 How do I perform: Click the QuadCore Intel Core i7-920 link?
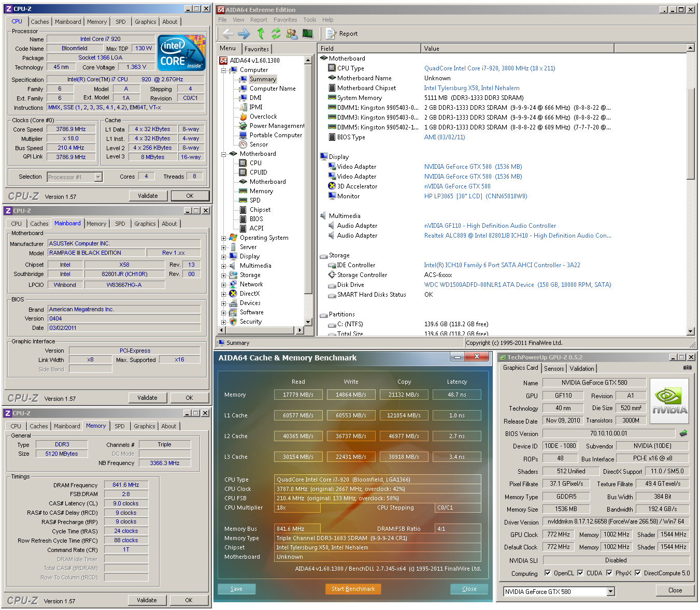(490, 68)
